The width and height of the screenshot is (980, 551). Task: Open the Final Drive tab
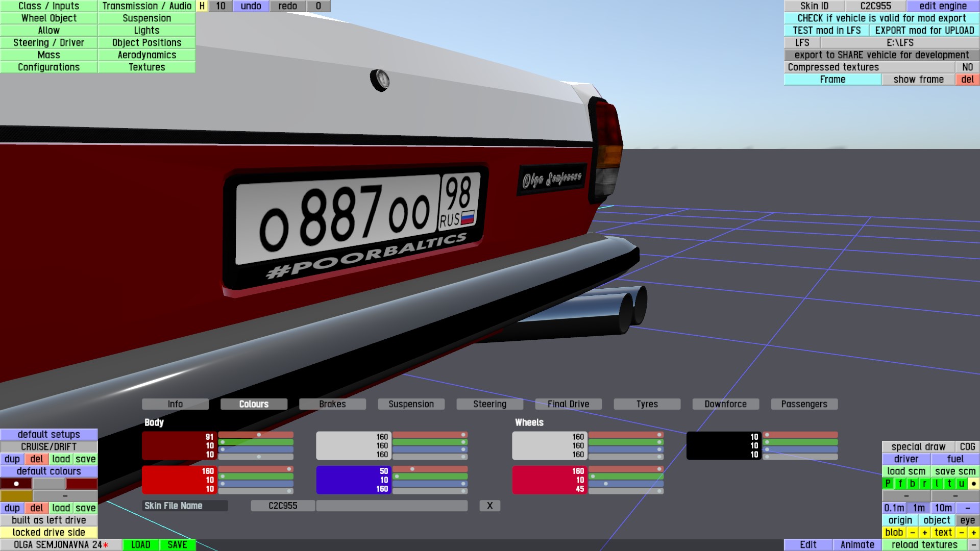(x=568, y=404)
